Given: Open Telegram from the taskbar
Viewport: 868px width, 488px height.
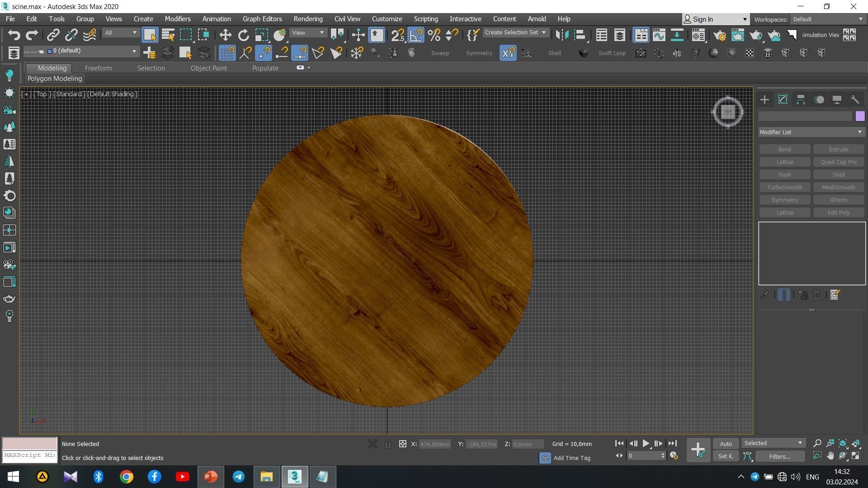Looking at the screenshot, I should click(238, 477).
